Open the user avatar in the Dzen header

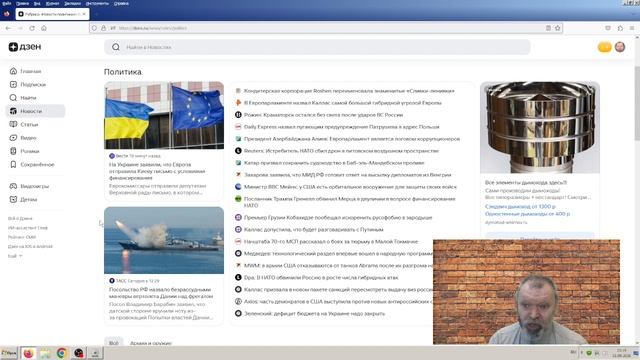pyautogui.click(x=620, y=47)
